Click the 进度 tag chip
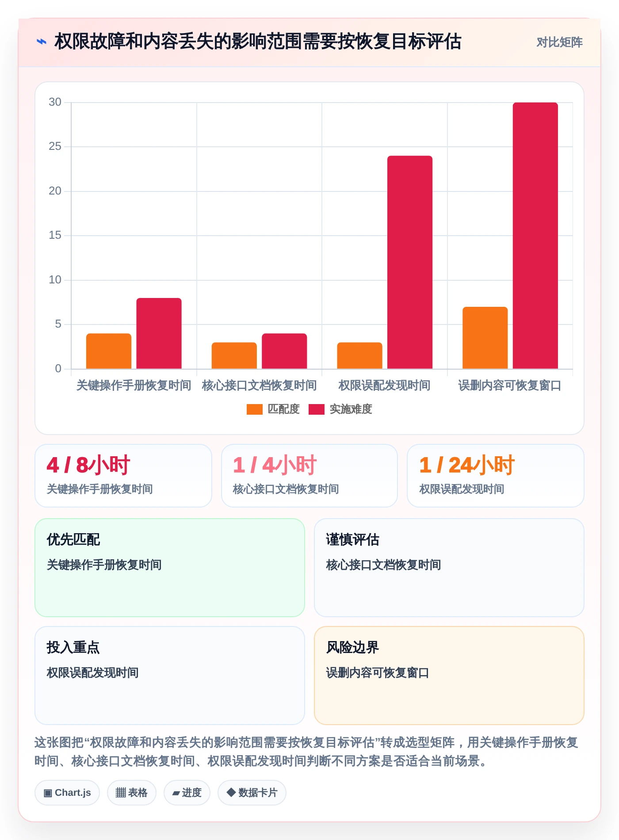 pos(187,793)
